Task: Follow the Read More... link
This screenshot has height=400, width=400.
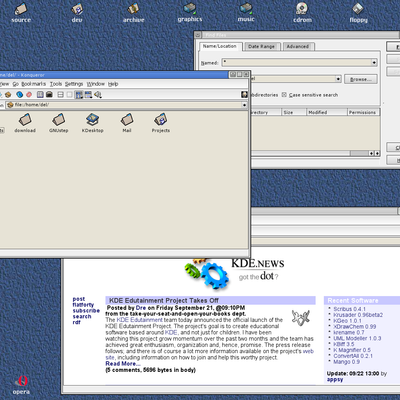Action: tap(123, 364)
